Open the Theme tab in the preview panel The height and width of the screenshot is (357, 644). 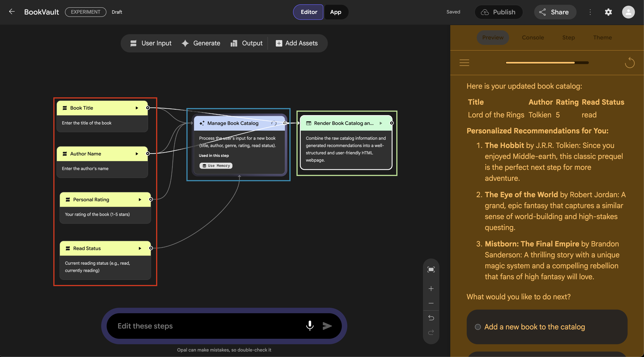coord(603,38)
